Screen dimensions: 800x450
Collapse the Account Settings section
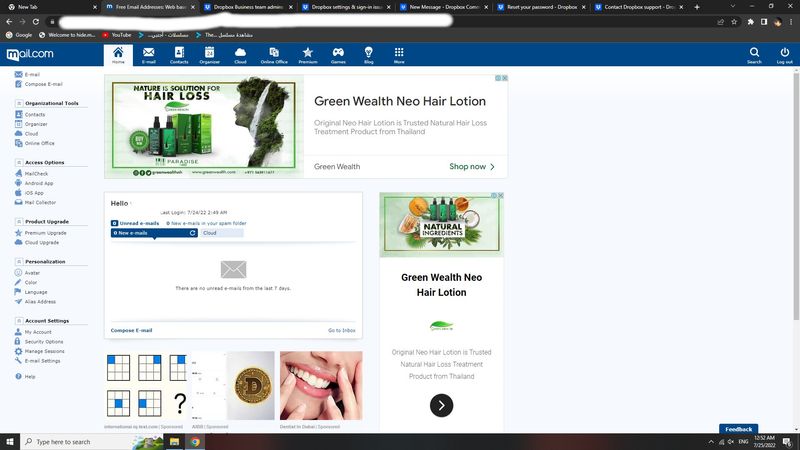tap(19, 320)
